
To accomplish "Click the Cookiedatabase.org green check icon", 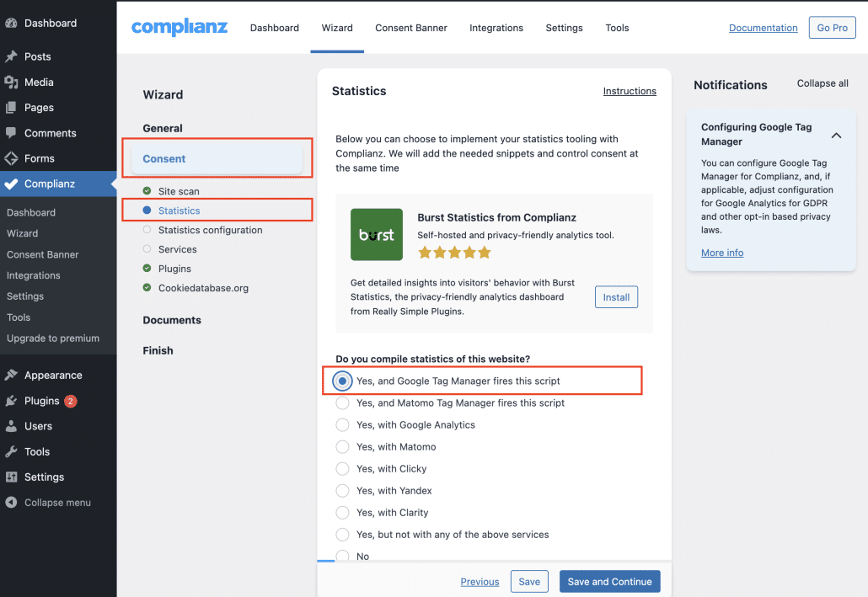I will [147, 288].
